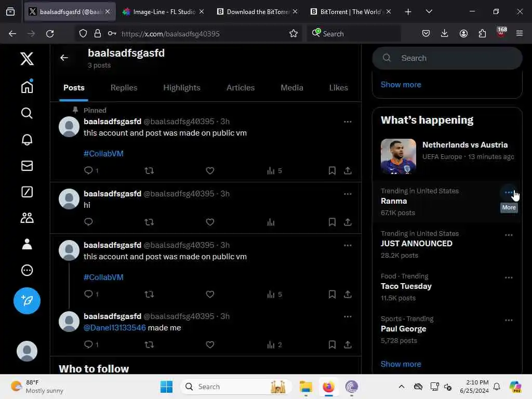
Task: Focus the X Search box
Action: 447,58
